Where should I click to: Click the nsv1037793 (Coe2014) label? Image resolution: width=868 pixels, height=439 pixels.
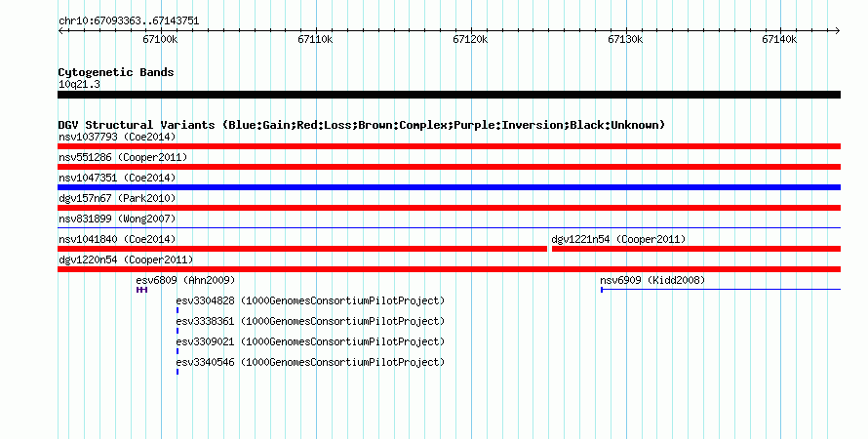(x=117, y=137)
